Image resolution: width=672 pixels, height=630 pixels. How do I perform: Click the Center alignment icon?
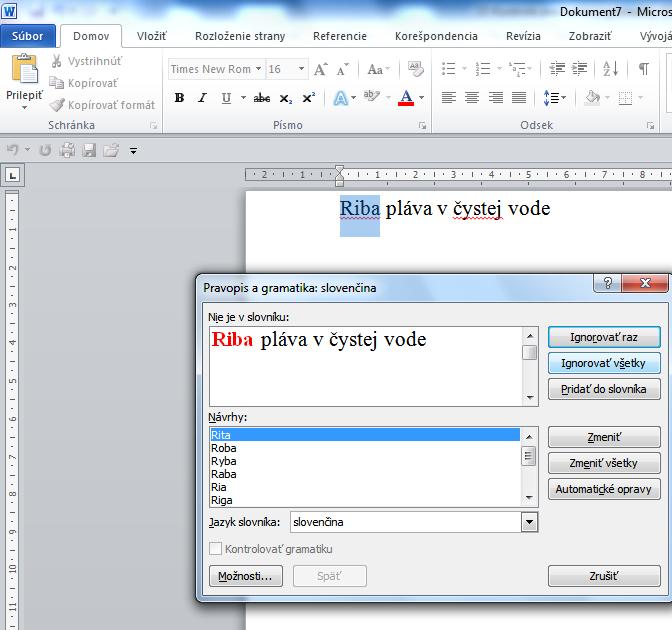(x=472, y=98)
